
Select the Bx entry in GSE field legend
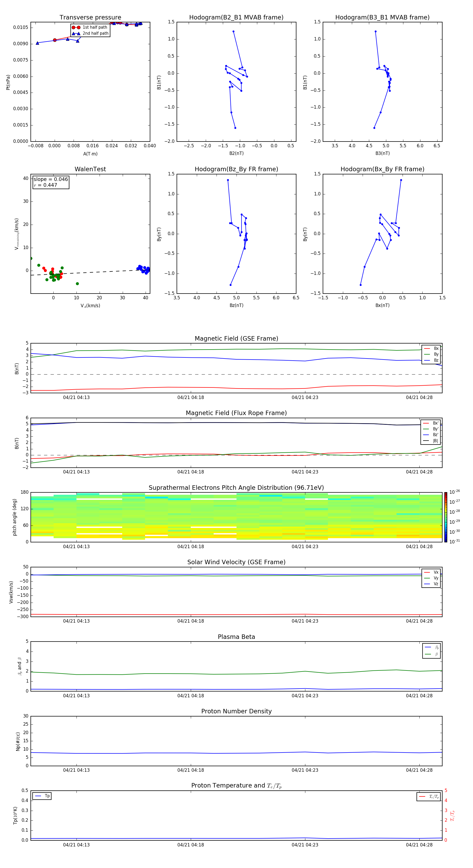pyautogui.click(x=431, y=349)
